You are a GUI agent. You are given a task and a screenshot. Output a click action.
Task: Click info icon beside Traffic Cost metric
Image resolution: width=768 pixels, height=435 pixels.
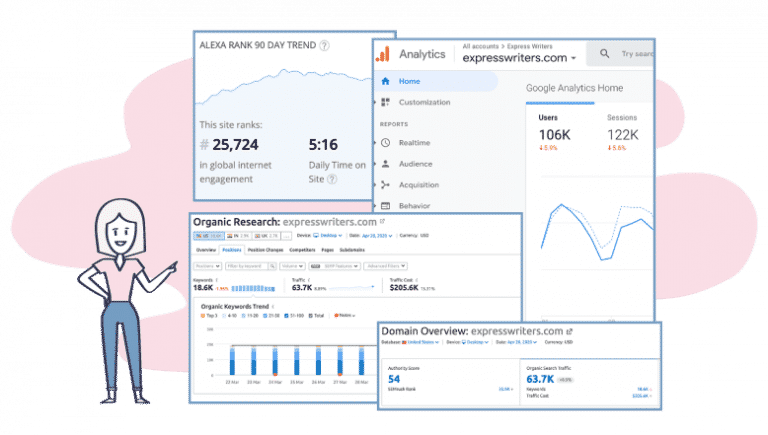tap(417, 280)
